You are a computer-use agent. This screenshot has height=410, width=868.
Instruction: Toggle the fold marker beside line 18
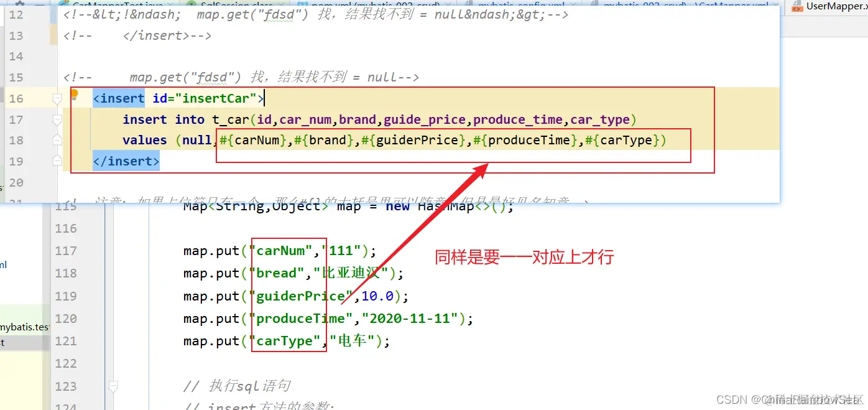[x=57, y=140]
